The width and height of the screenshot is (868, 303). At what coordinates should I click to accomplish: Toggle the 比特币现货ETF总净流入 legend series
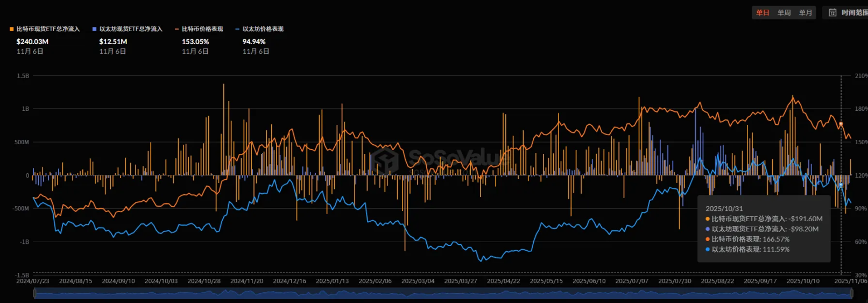(48, 29)
